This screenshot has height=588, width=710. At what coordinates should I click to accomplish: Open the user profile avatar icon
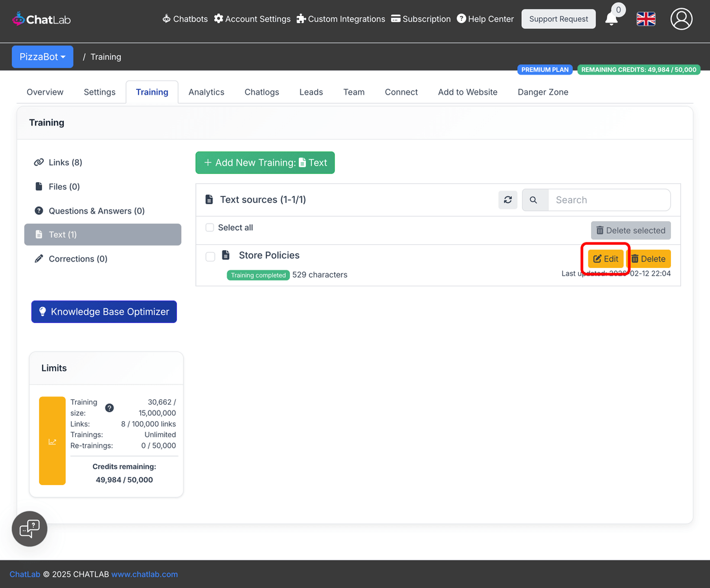681,19
